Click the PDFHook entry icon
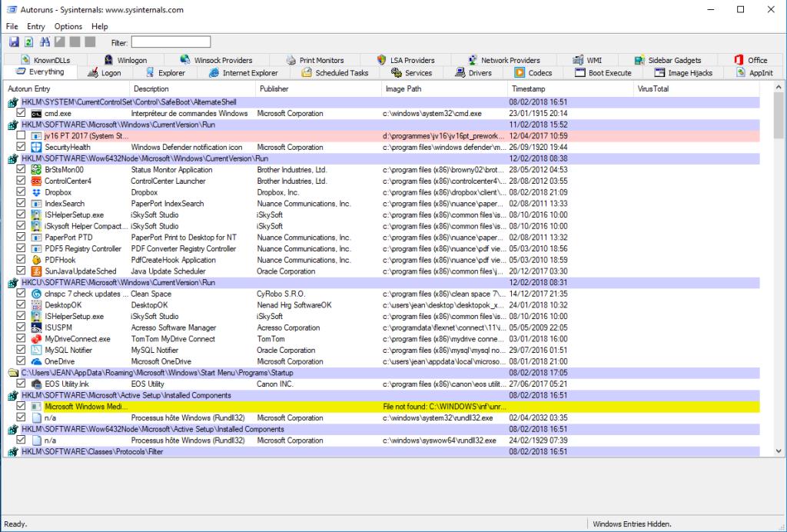 pyautogui.click(x=35, y=260)
